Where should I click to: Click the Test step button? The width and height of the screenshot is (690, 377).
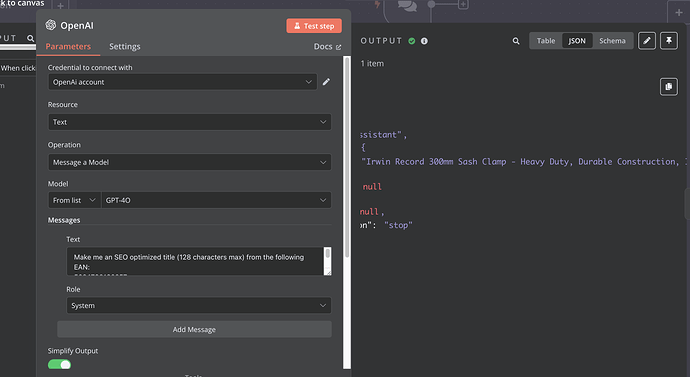click(x=314, y=26)
